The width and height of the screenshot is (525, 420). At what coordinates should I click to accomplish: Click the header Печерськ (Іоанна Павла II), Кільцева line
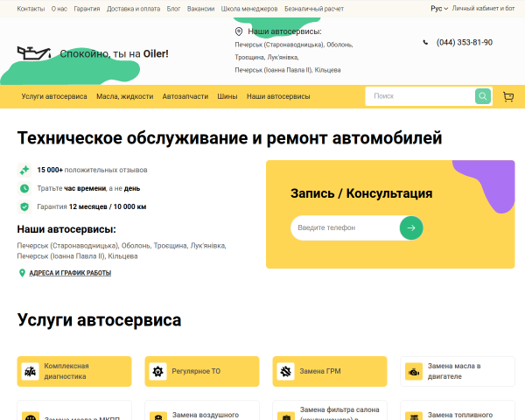point(288,70)
